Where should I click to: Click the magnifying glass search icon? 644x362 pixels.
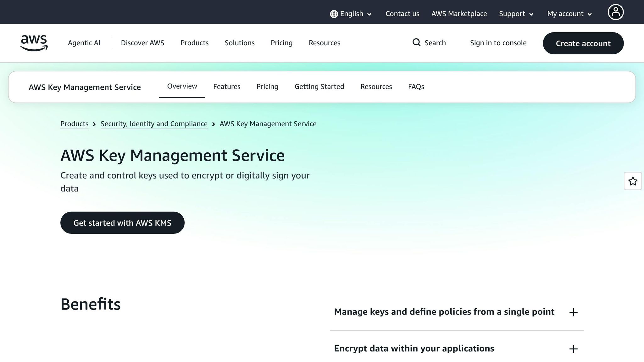(x=416, y=42)
